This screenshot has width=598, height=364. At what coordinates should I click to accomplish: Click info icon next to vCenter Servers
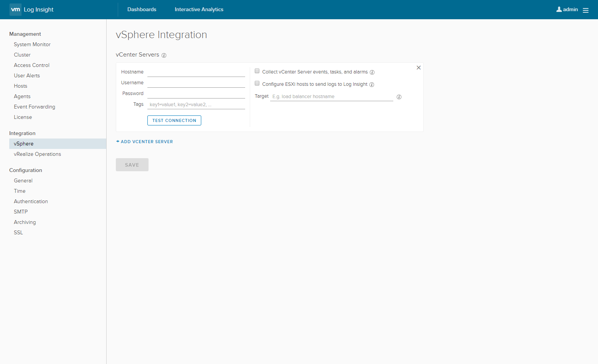(x=164, y=55)
